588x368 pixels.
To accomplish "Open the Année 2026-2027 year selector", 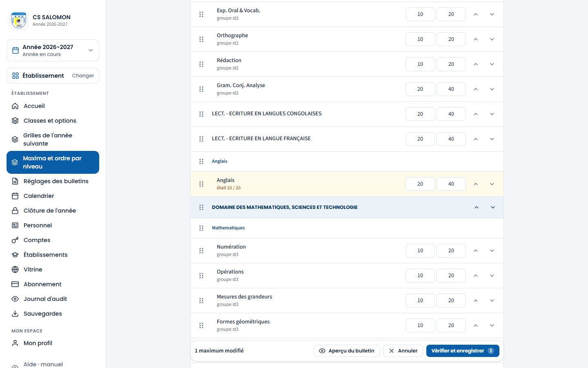I will coord(53,50).
